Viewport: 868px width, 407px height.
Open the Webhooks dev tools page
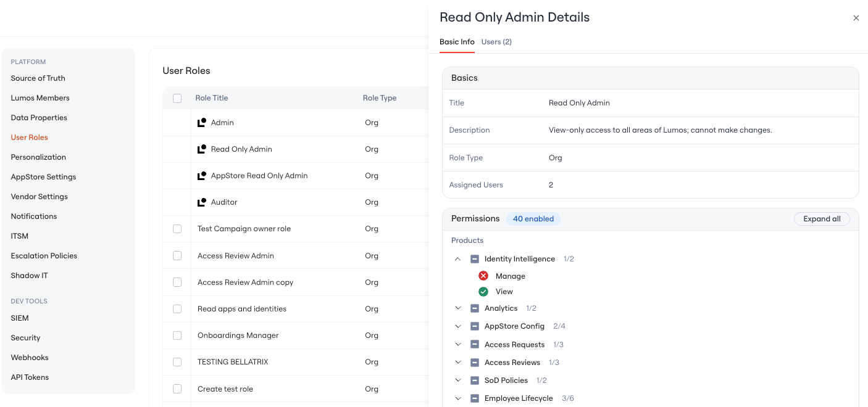click(30, 358)
